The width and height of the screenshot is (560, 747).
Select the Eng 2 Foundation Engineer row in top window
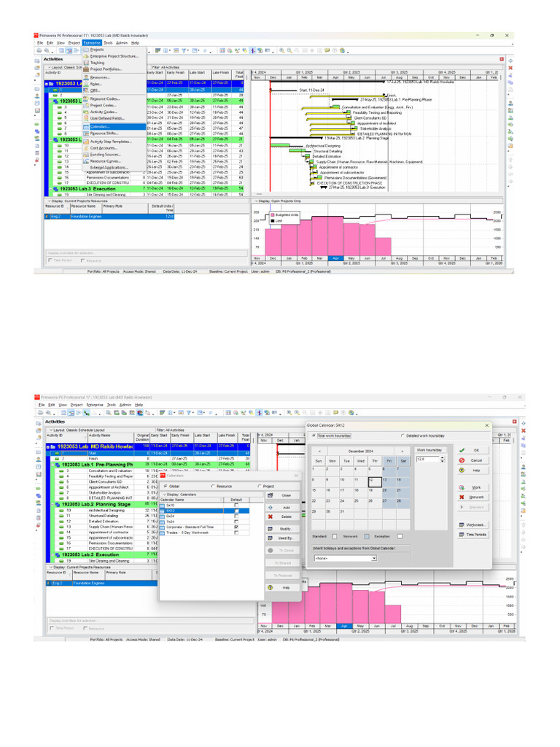pos(109,217)
